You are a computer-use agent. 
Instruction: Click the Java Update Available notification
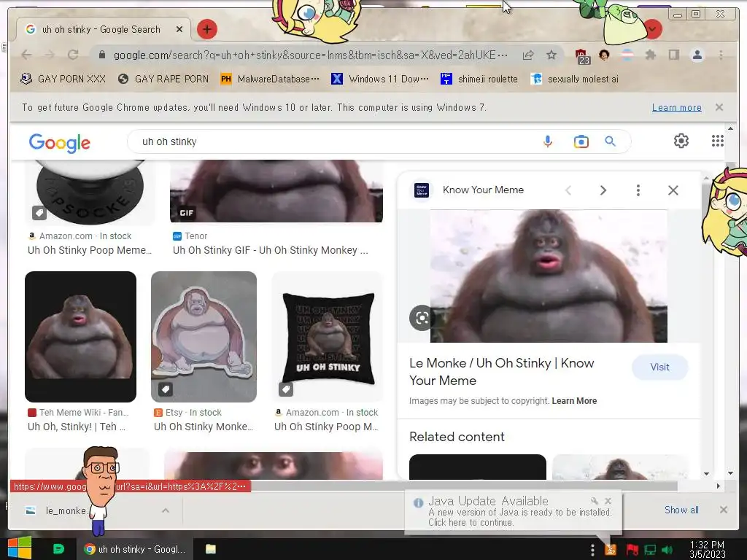point(514,511)
